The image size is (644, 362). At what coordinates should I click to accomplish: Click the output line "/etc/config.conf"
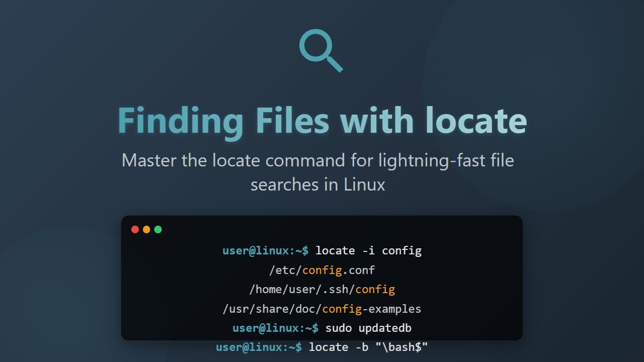tap(322, 270)
